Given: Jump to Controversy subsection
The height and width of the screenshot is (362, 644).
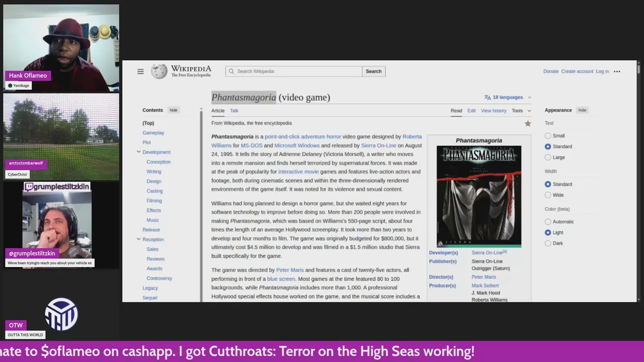Looking at the screenshot, I should click(159, 278).
